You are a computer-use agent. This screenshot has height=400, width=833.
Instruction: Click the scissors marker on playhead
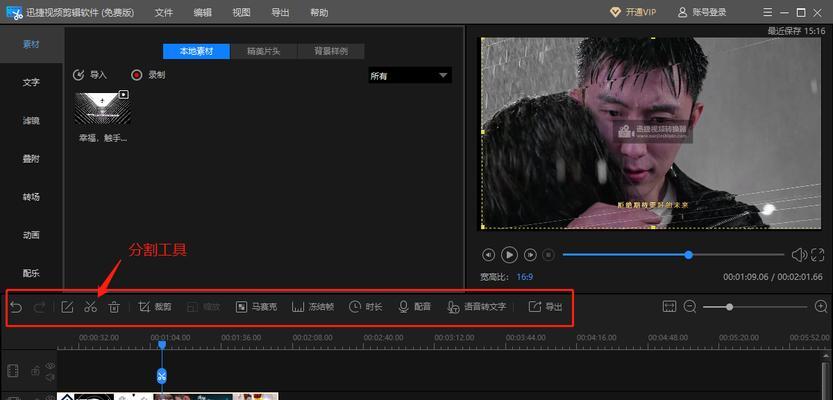click(162, 376)
